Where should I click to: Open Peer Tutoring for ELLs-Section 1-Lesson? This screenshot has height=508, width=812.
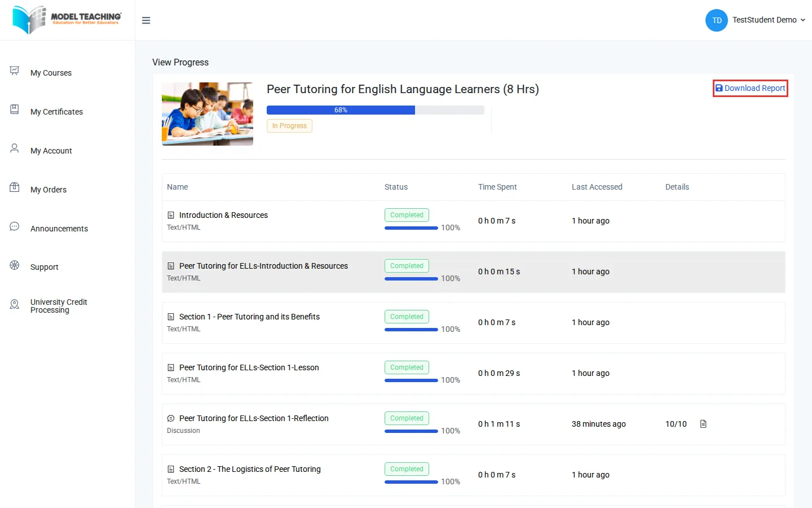pos(249,367)
